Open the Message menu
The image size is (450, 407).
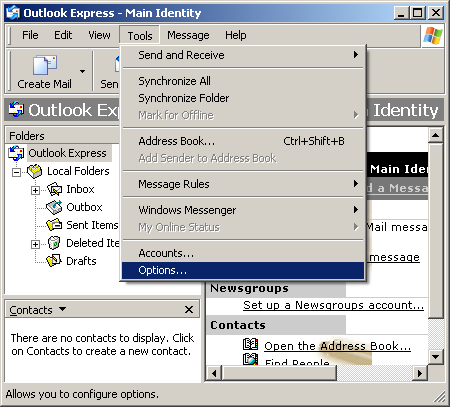click(x=188, y=35)
